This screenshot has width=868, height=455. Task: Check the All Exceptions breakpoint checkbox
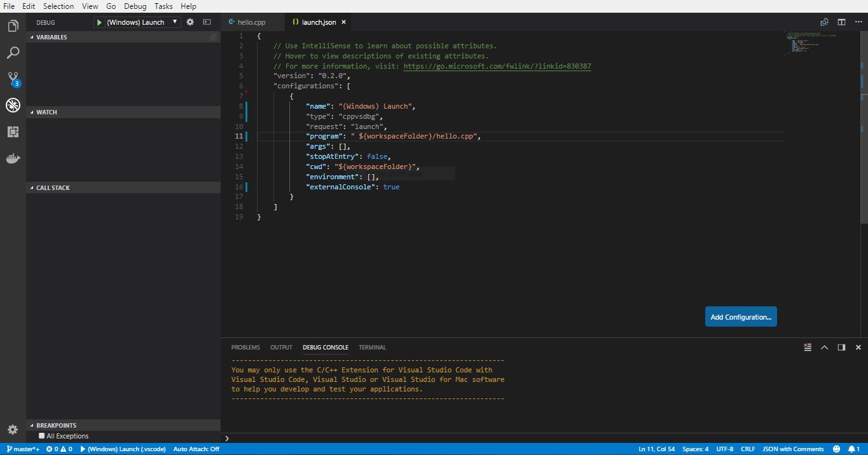tap(41, 435)
